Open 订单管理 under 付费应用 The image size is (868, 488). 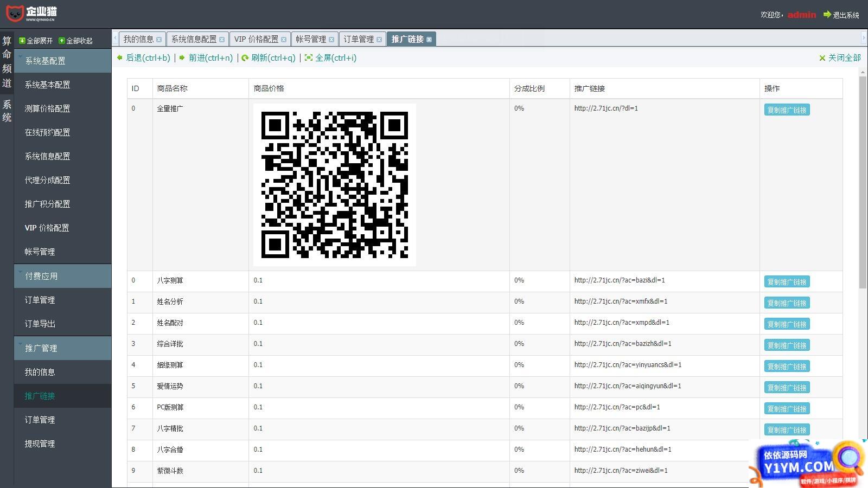[62, 300]
